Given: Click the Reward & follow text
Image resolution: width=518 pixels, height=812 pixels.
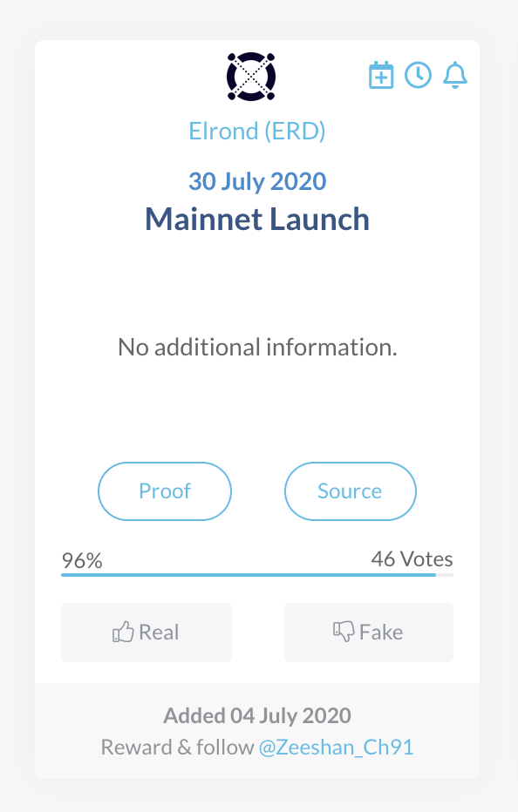Looking at the screenshot, I should coord(177,748).
